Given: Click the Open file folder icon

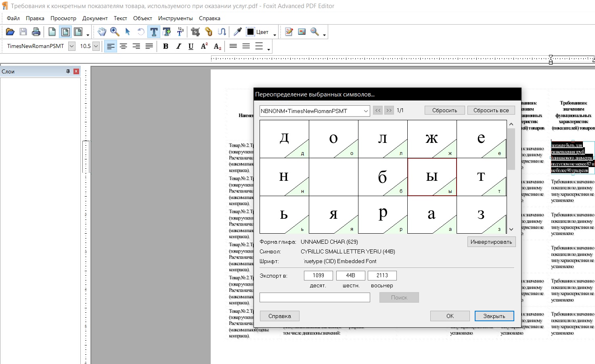Looking at the screenshot, I should point(10,32).
